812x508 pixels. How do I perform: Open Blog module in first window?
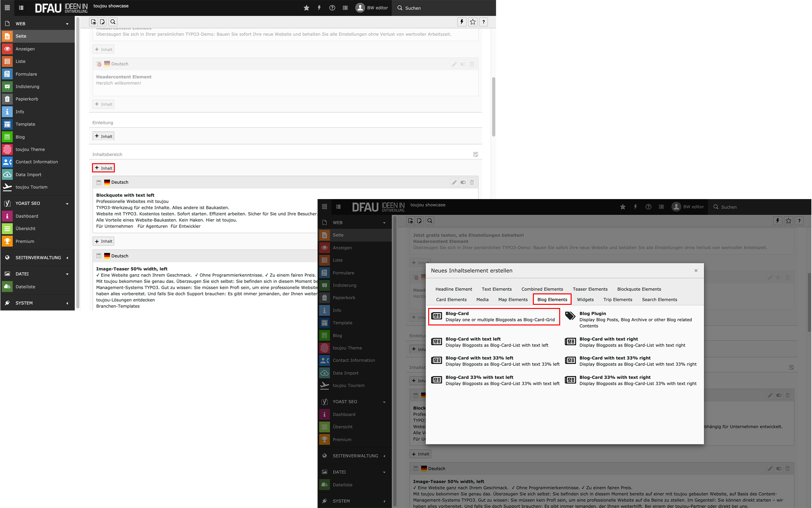(37, 137)
